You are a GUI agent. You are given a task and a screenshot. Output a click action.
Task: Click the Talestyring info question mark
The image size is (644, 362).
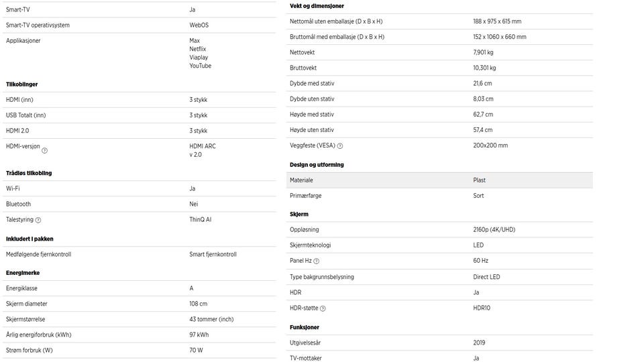point(38,220)
